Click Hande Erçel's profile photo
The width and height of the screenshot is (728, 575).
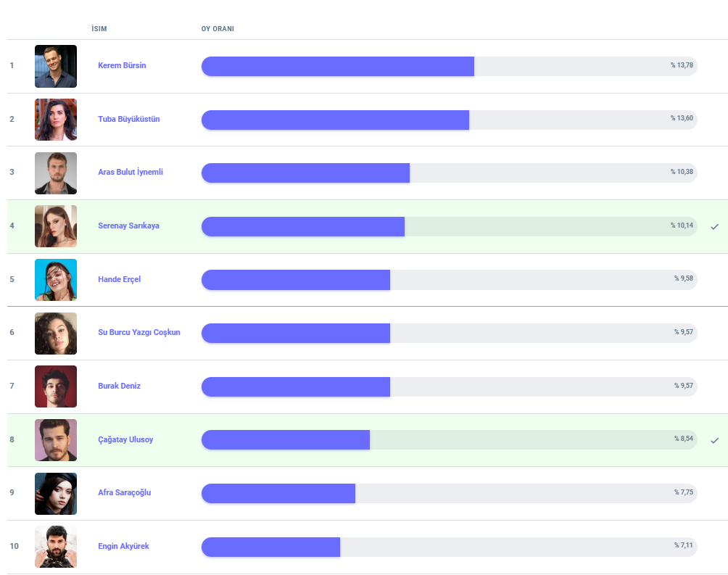click(x=55, y=280)
